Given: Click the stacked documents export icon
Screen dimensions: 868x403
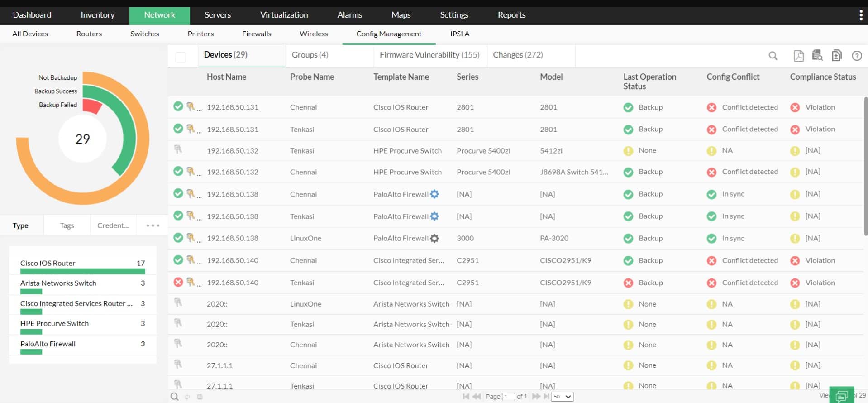Looking at the screenshot, I should [836, 55].
